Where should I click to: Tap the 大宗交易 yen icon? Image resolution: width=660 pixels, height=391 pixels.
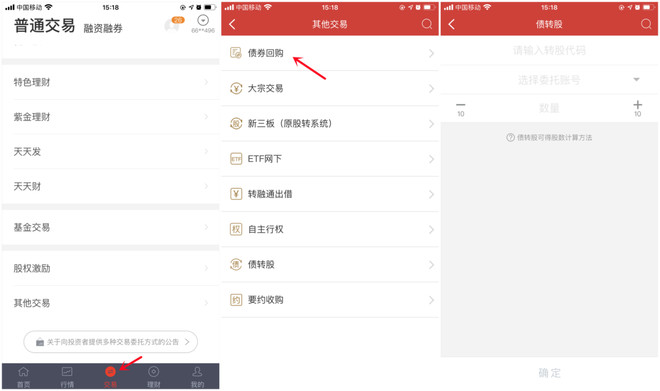pos(236,88)
